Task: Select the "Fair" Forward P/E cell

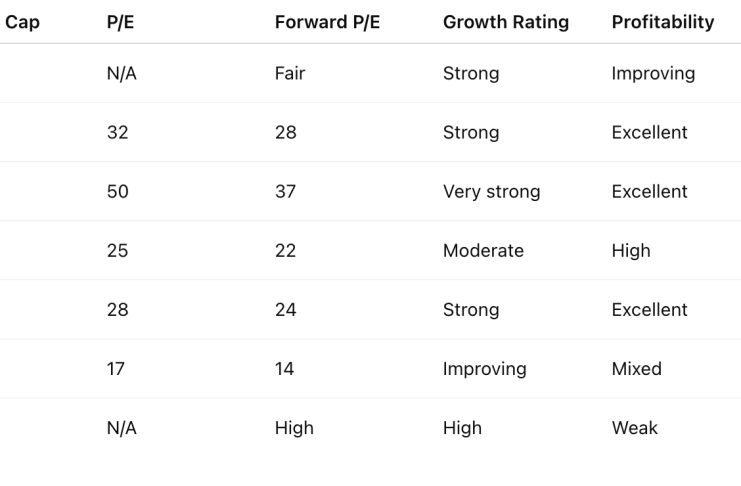Action: coord(290,74)
